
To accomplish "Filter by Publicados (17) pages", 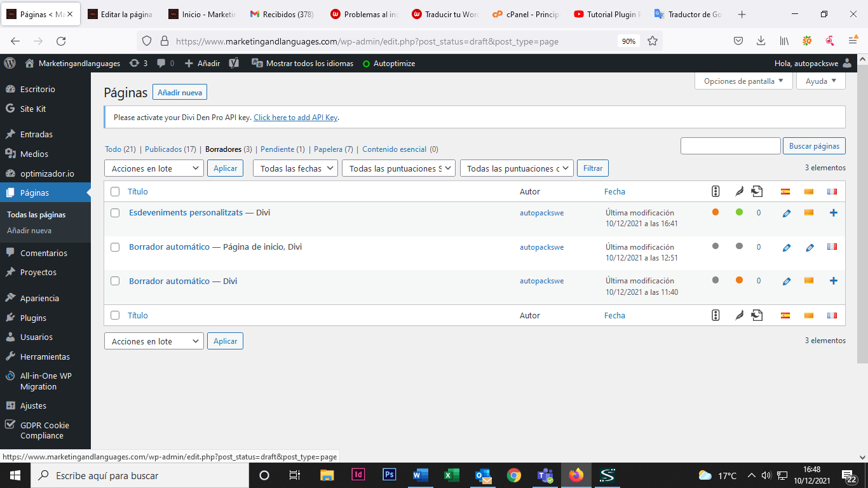I will pos(170,149).
